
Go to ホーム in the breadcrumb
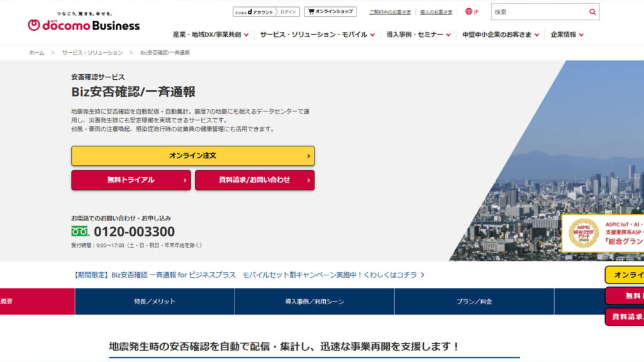coord(36,53)
